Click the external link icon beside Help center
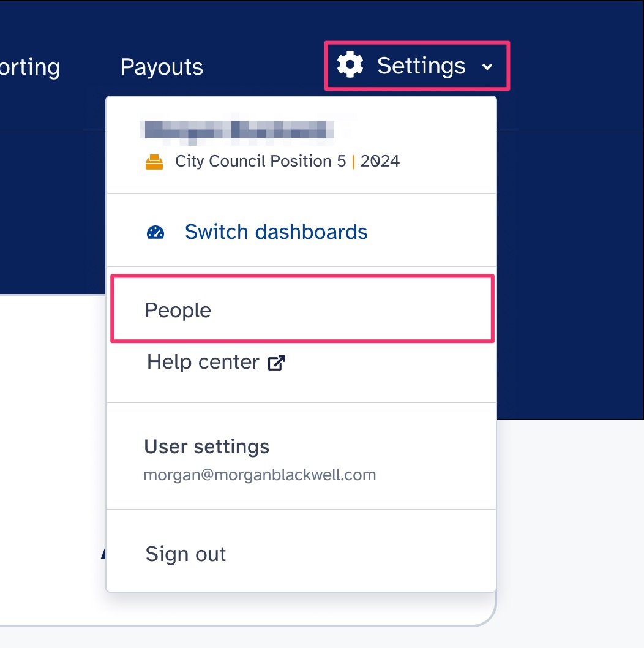The width and height of the screenshot is (644, 648). (x=277, y=363)
